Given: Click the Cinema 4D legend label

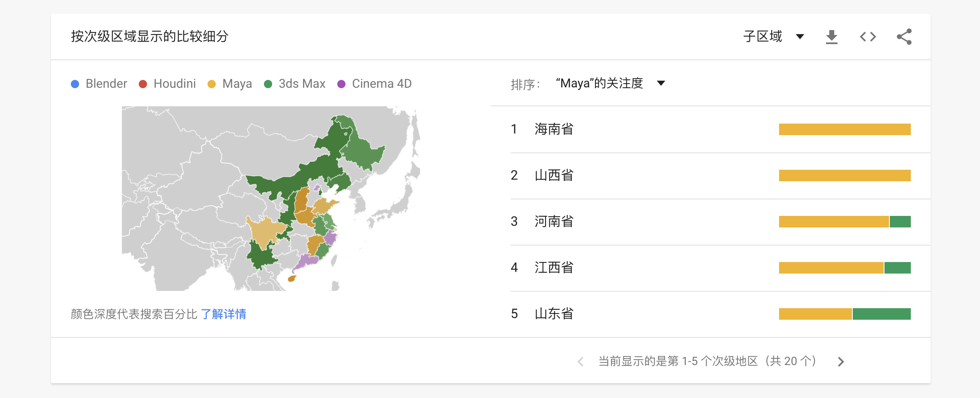Looking at the screenshot, I should [x=382, y=84].
